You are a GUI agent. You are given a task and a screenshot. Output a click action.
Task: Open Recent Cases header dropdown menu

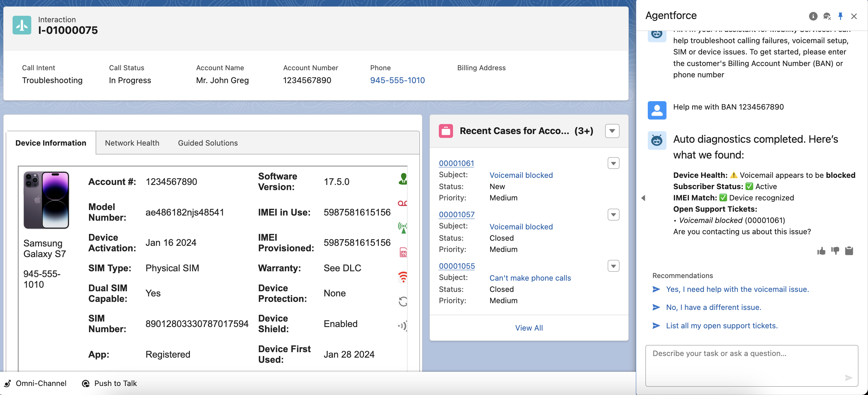612,131
